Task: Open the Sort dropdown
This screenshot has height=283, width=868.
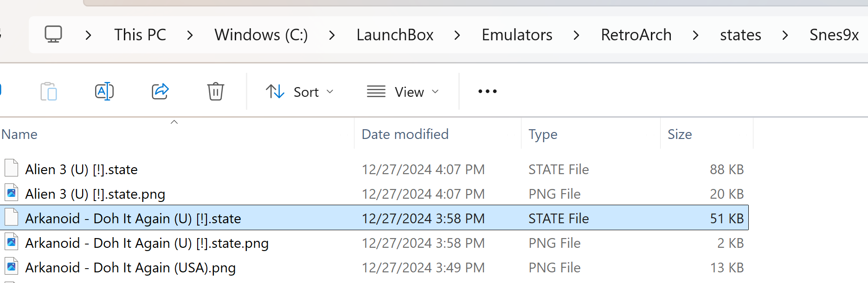Action: click(x=300, y=92)
